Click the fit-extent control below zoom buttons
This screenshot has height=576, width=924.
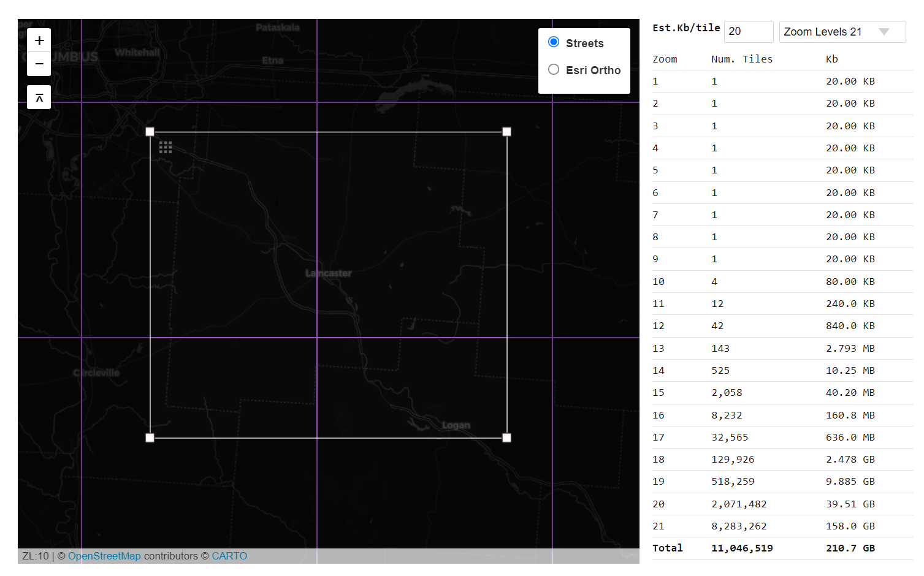pos(39,97)
